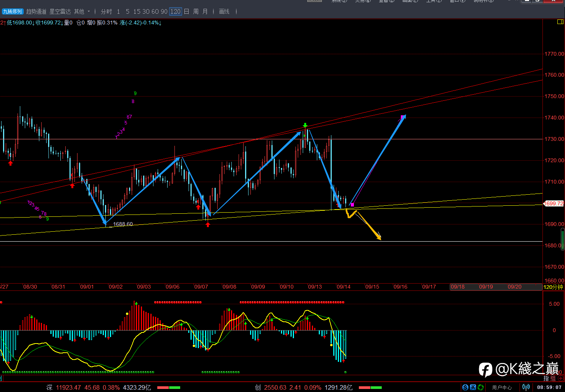Click the 5.00 indicator axis label
Screen dimensions: 565x392
554,304
